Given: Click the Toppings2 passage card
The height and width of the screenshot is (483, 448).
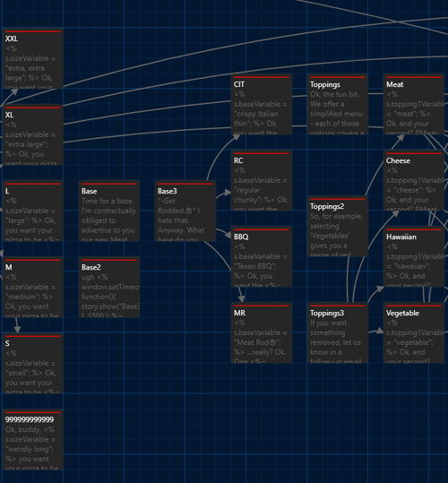Looking at the screenshot, I should point(338,226).
